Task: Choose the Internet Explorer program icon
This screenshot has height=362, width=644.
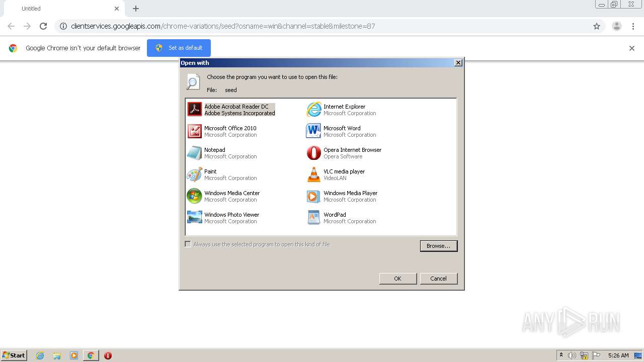Action: (x=313, y=109)
